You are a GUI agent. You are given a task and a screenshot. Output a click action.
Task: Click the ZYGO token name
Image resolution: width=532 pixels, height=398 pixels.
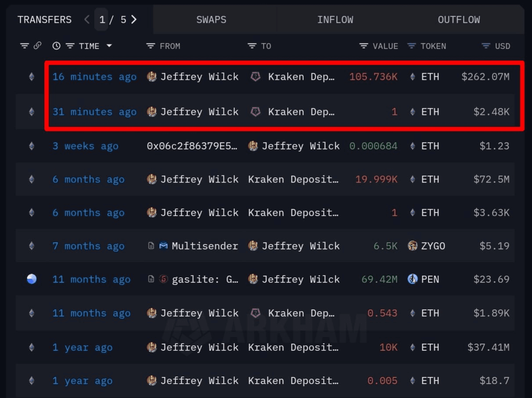[433, 246]
